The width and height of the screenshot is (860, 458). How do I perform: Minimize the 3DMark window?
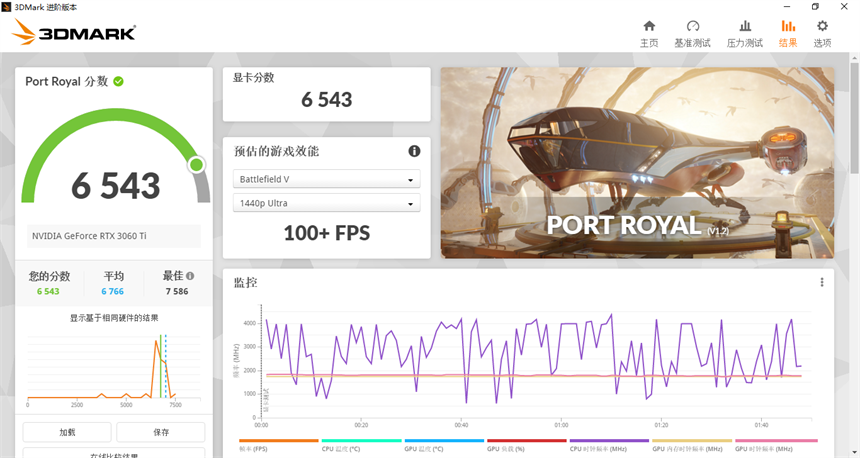tap(787, 7)
